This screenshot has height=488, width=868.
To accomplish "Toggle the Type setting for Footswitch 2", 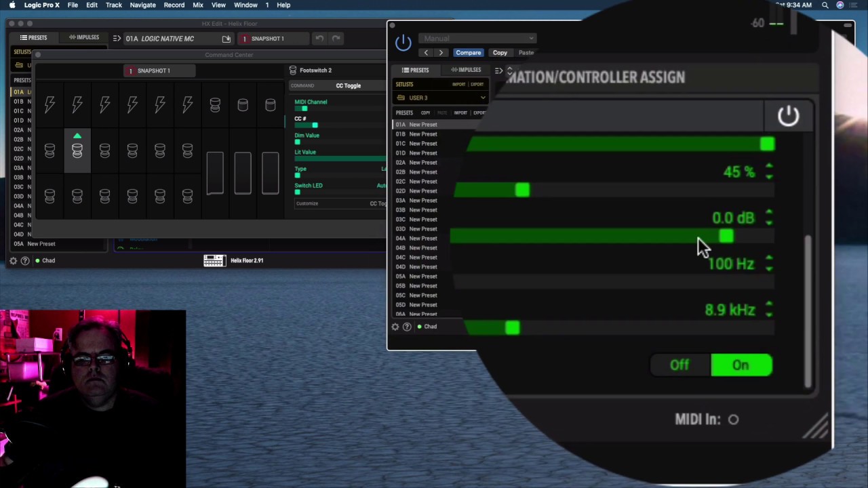I will click(x=297, y=176).
